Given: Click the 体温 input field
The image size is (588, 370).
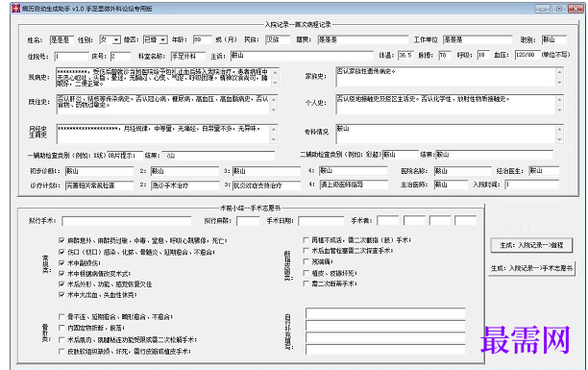Looking at the screenshot, I should (x=405, y=56).
